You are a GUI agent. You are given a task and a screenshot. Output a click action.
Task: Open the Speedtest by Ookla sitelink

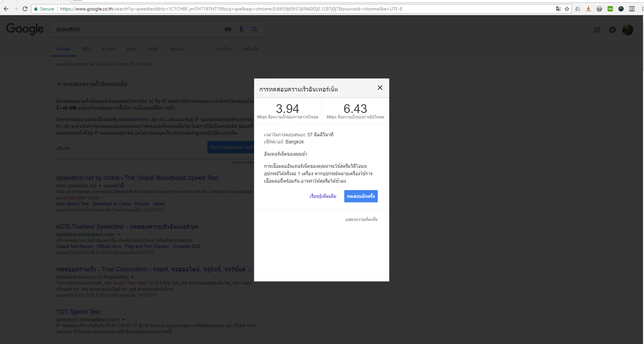pos(112,204)
